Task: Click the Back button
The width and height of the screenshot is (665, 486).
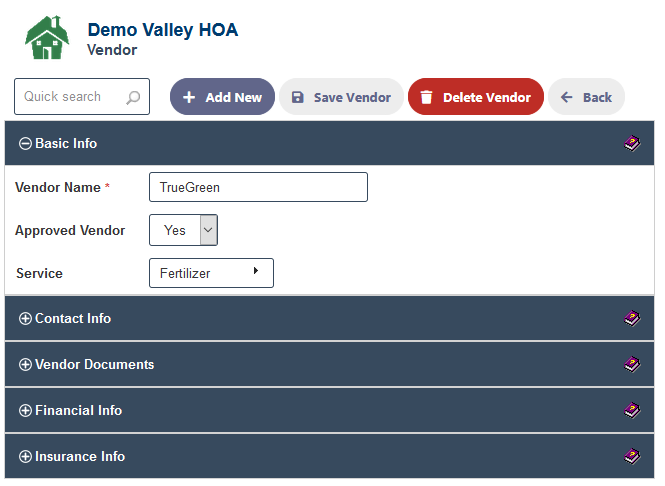Action: pyautogui.click(x=586, y=97)
